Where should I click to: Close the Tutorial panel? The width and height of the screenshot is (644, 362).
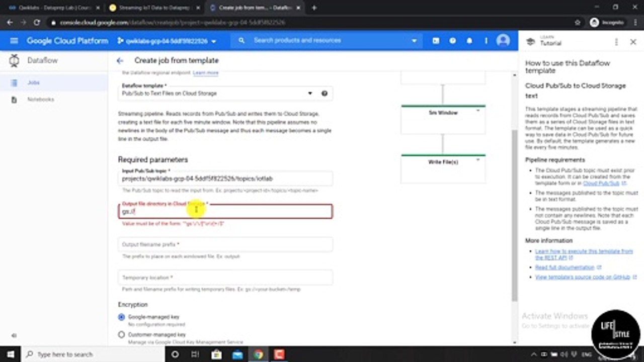(x=633, y=42)
